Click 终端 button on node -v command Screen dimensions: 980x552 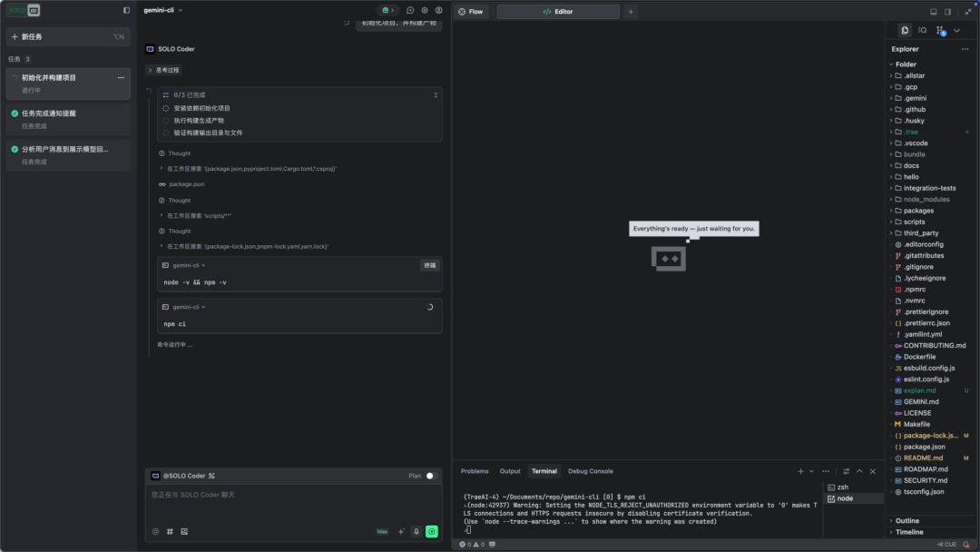[x=429, y=266]
